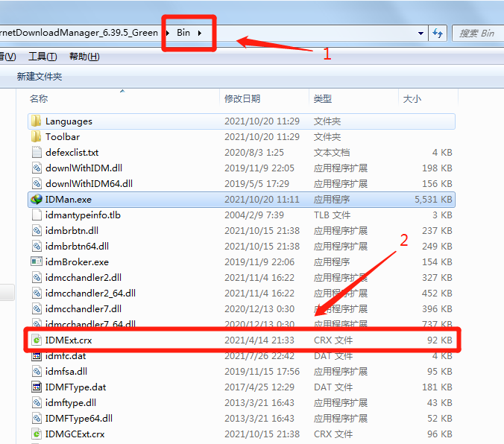Click the 2021/4/14 21:33 date of IDMExt.crx
Viewport: 504px width, 444px height.
[259, 340]
